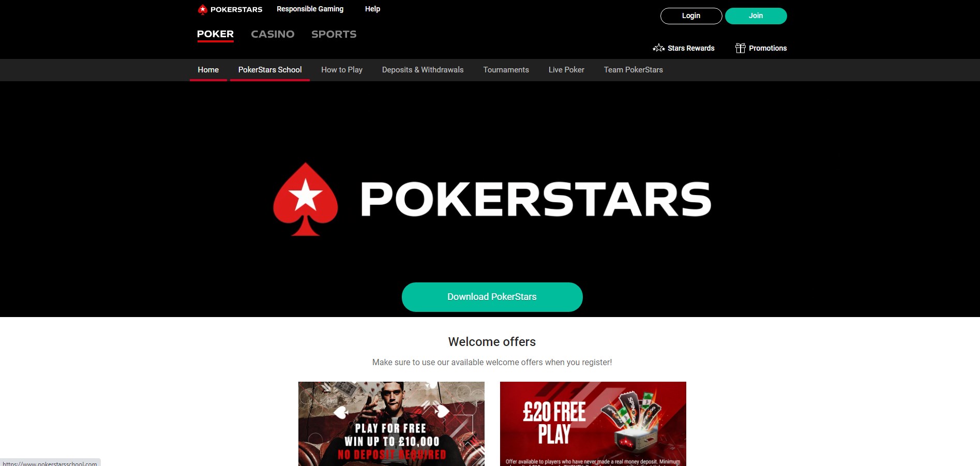The height and width of the screenshot is (466, 980).
Task: Click the Download PokerStars button
Action: click(x=492, y=297)
